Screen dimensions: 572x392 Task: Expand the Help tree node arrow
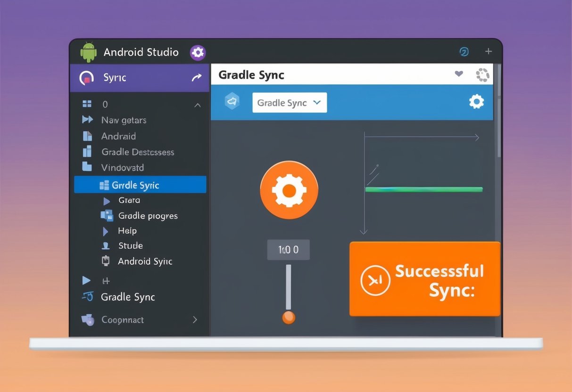tap(106, 231)
